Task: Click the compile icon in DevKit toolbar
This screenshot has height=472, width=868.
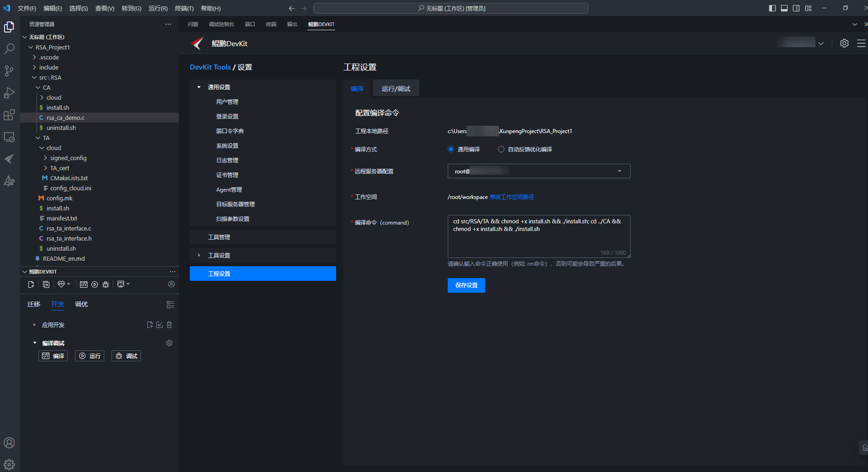Action: coord(84,284)
